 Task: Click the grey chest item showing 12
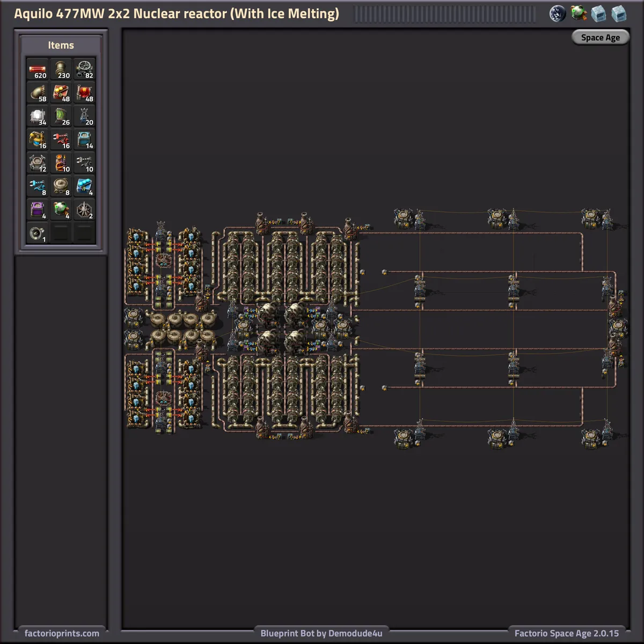[38, 163]
